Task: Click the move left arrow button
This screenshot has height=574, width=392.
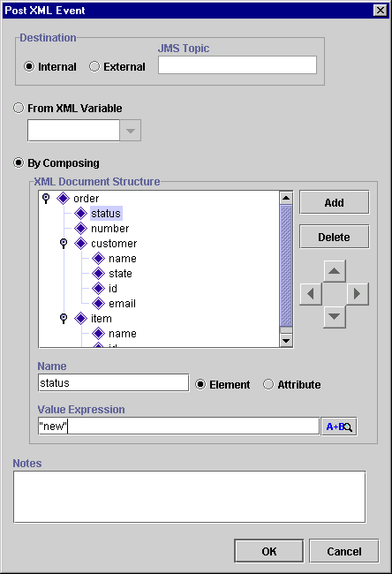Action: [311, 293]
